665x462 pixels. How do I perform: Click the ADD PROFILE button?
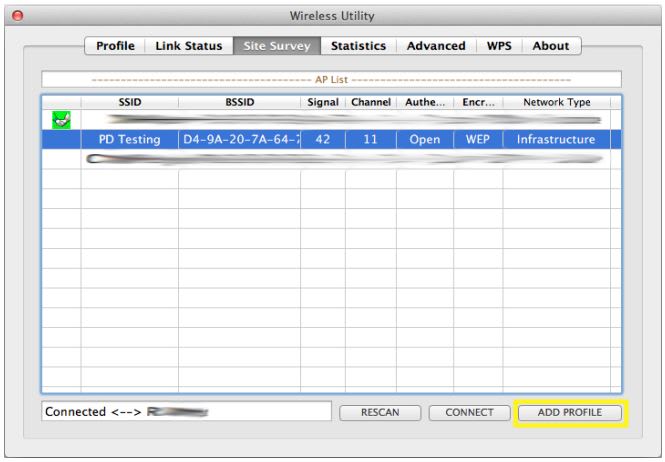[x=569, y=412]
